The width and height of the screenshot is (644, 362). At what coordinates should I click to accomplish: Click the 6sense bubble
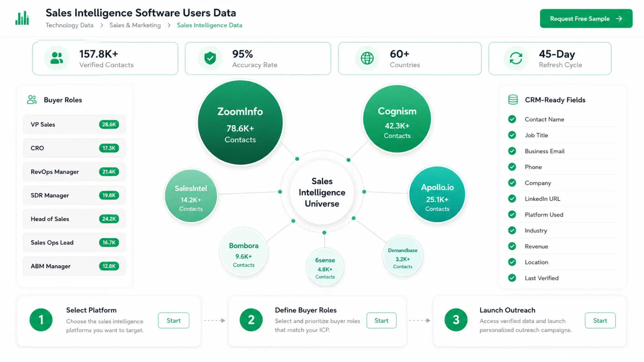tap(325, 267)
